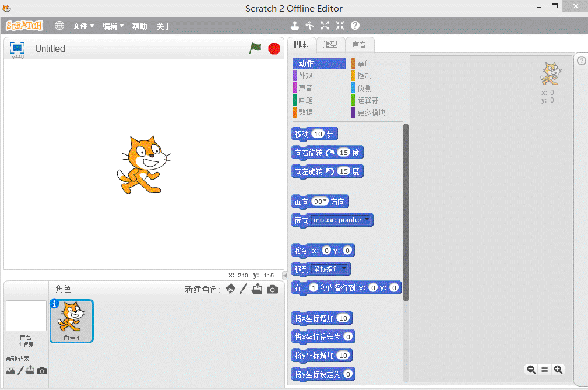Click the blocks palette vertical scrollbar

(406, 212)
